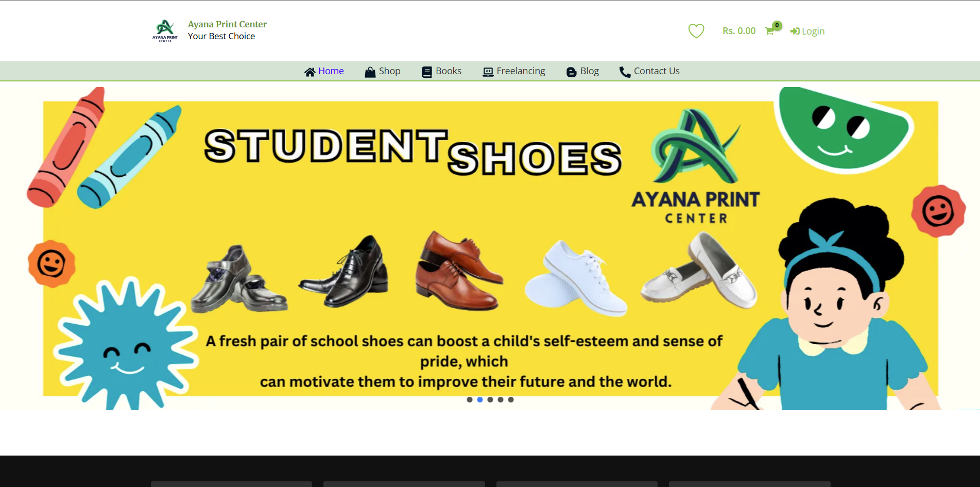Click the Login link
Viewport: 980px width, 487px height.
click(x=813, y=31)
